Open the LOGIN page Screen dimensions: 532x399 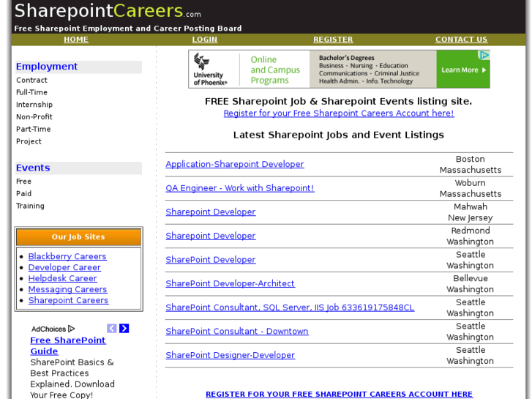click(x=205, y=40)
